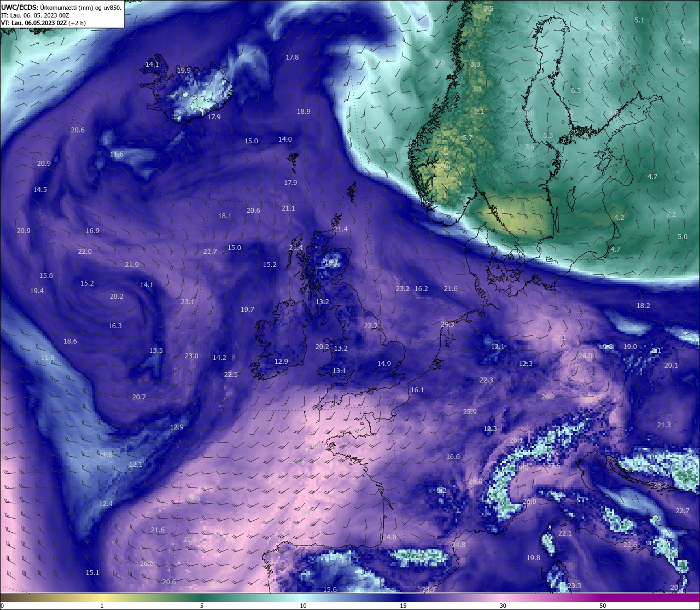The image size is (700, 610).
Task: Click the 16.6 value label
Action: [x=453, y=457]
